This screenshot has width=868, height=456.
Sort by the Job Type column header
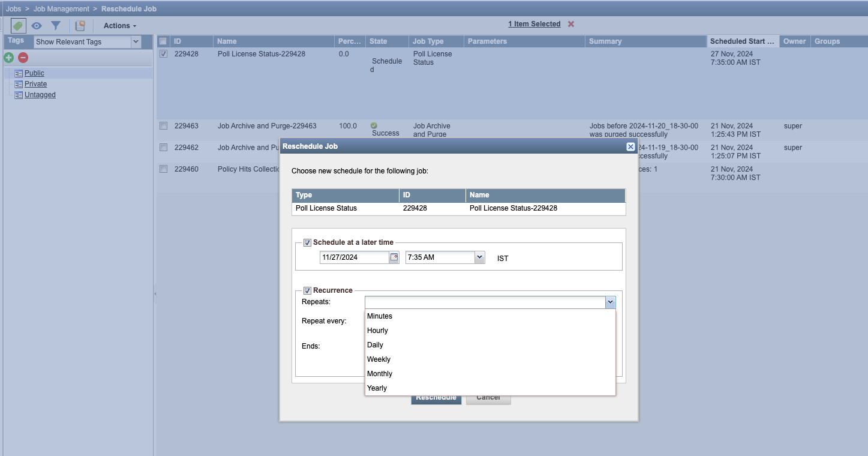pos(436,41)
